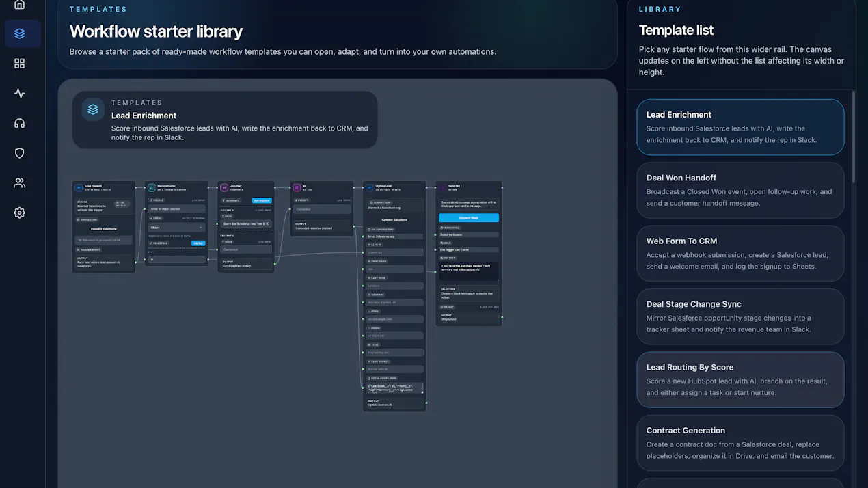The image size is (868, 488).
Task: Click 'Template list' heading
Action: click(x=676, y=30)
